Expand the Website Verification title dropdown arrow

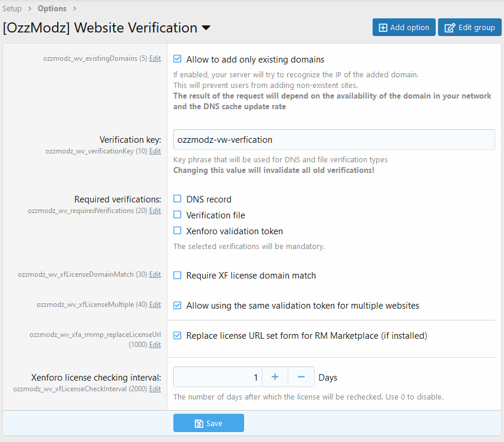point(206,28)
